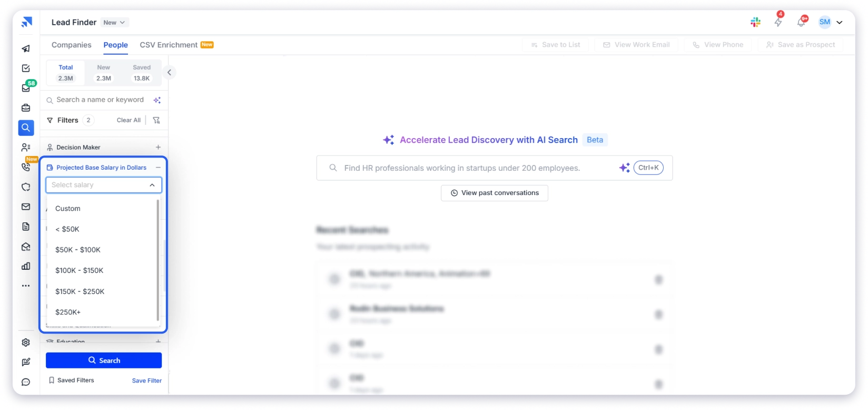Open the SM account dropdown menu
This screenshot has height=410, width=868.
point(839,22)
